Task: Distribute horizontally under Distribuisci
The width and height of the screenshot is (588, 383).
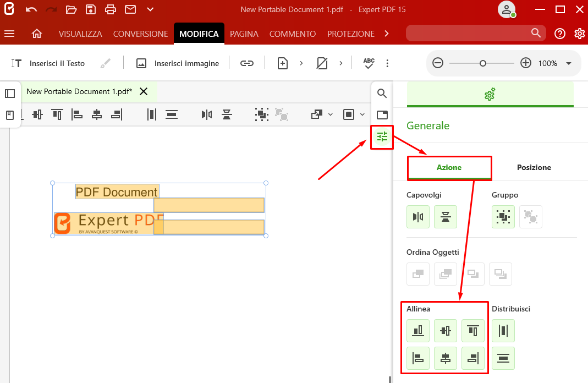Action: 503,331
